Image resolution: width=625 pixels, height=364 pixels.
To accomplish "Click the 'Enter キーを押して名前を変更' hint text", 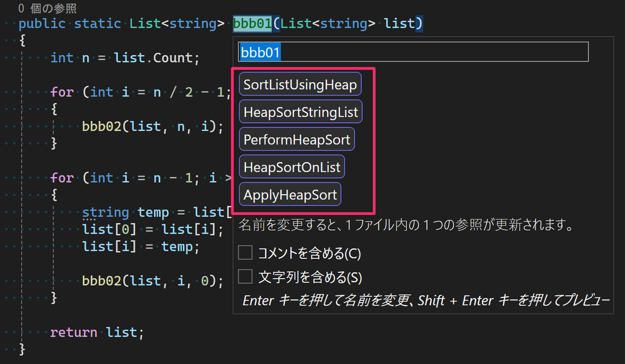I will tap(327, 301).
